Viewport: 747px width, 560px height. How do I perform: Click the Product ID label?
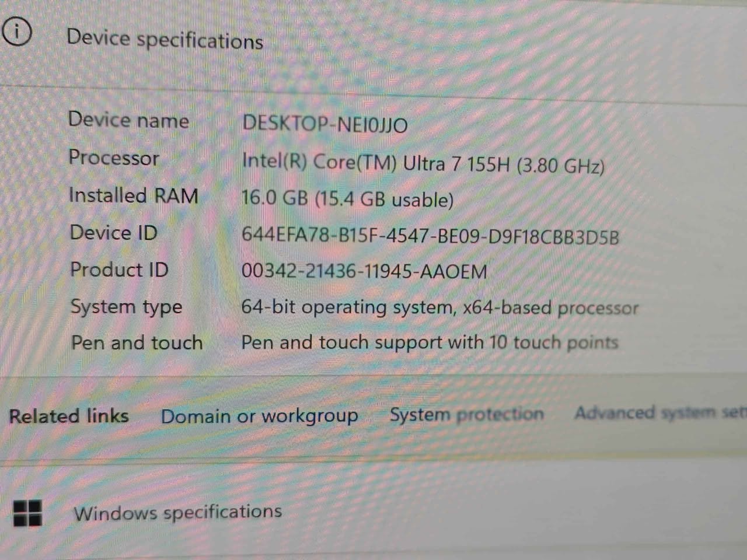point(119,269)
